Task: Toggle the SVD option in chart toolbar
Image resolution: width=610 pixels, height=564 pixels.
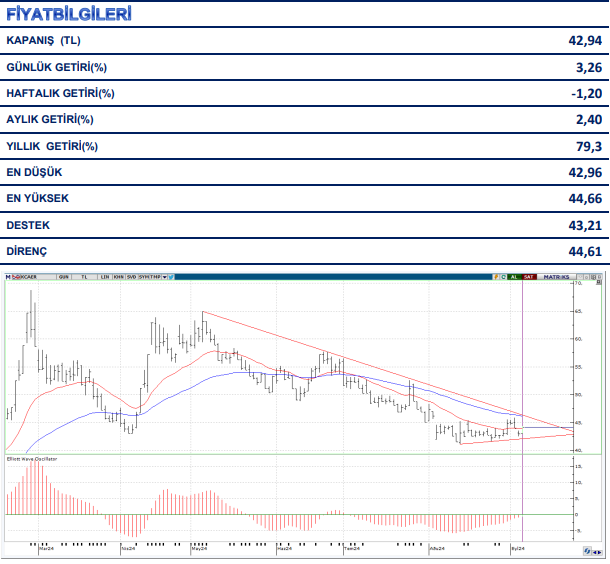Action: pyautogui.click(x=132, y=276)
